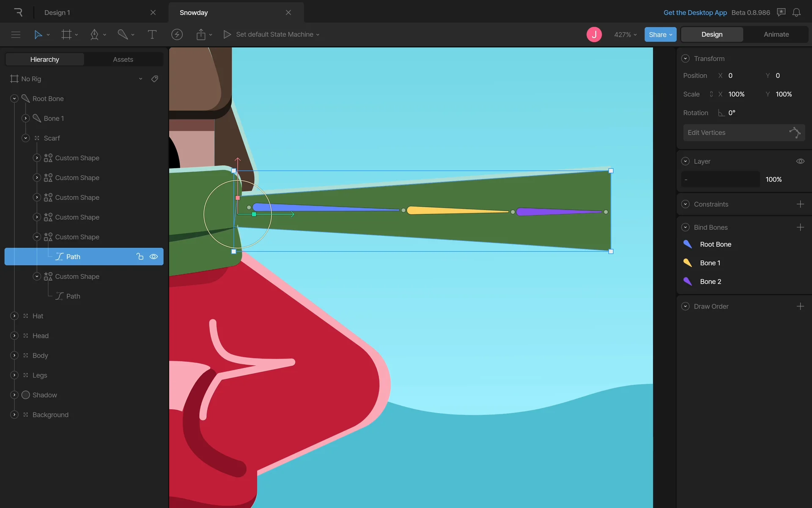Collapse the Scarf group
Image resolution: width=812 pixels, height=508 pixels.
(x=26, y=138)
